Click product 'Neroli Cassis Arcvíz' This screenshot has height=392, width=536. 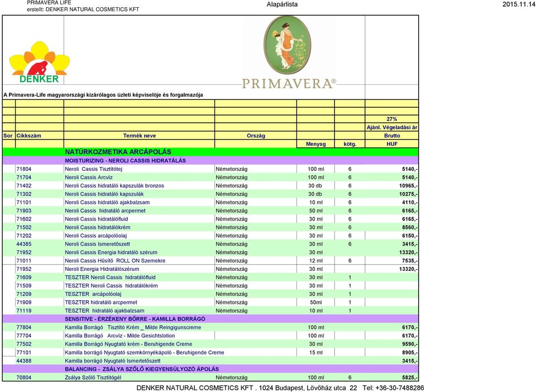click(89, 178)
